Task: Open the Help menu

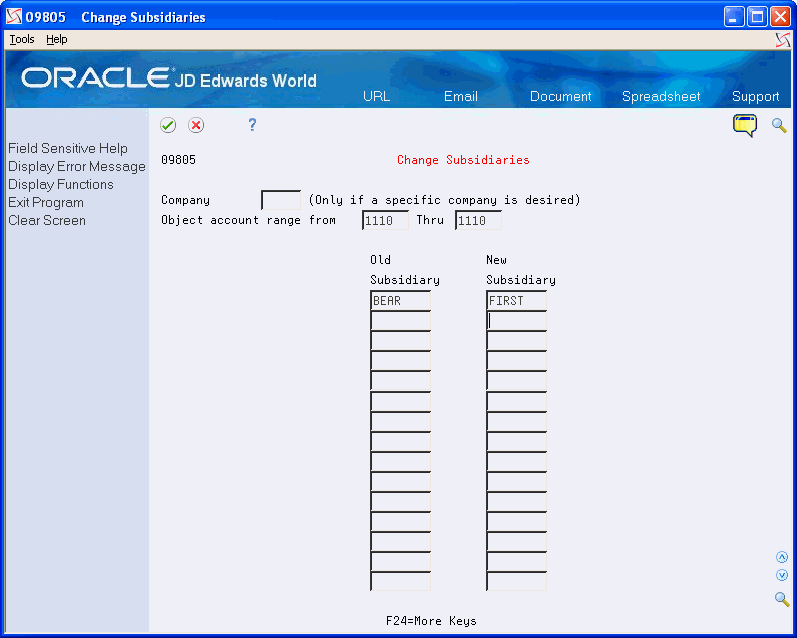Action: [x=56, y=39]
